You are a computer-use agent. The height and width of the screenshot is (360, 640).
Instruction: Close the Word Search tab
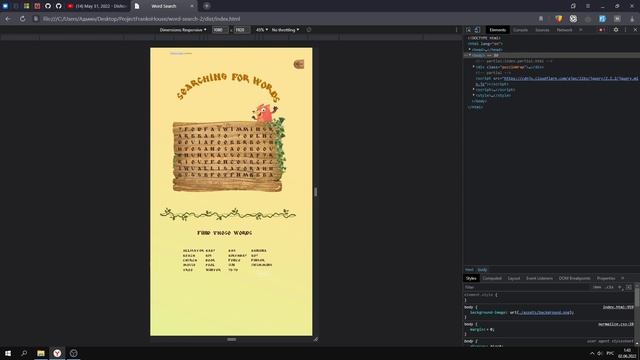(x=192, y=6)
